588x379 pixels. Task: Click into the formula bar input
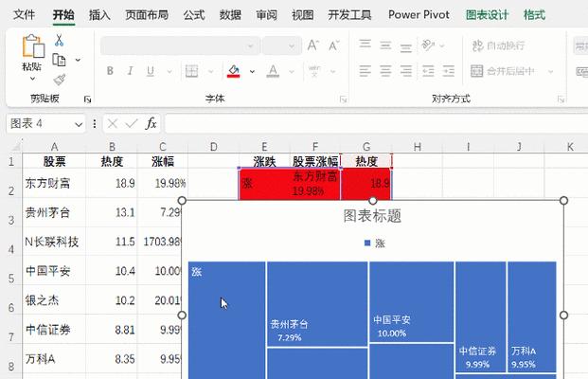376,123
